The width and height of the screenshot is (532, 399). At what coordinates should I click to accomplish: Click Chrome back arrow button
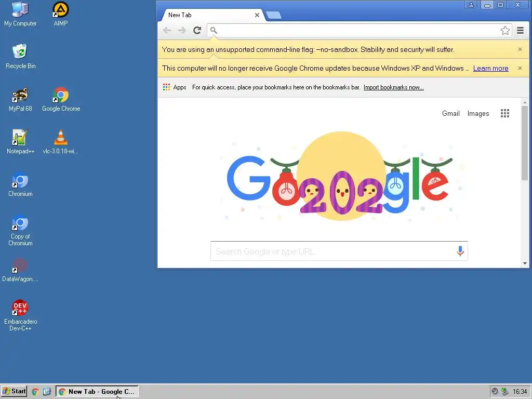pos(167,31)
